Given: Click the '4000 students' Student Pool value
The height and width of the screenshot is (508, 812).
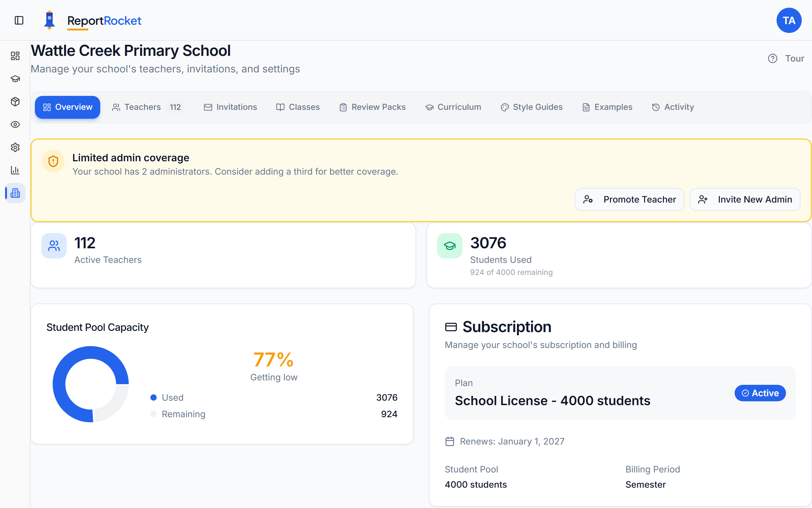Looking at the screenshot, I should 475,485.
